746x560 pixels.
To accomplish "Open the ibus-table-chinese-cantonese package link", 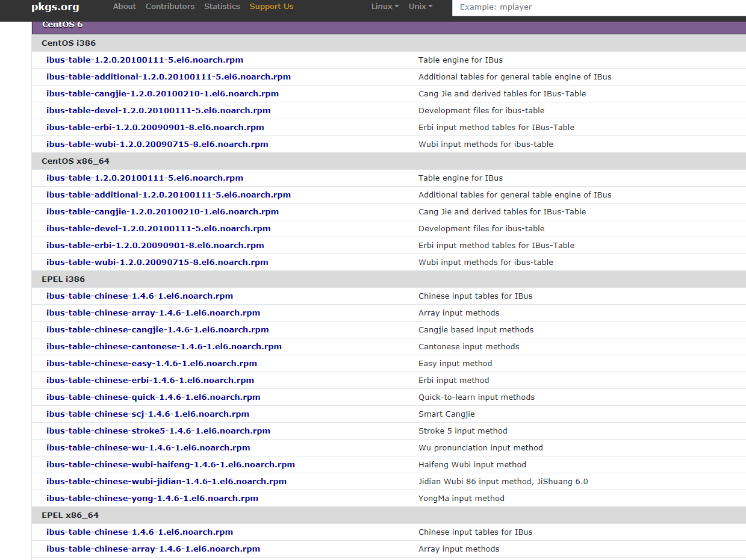I will [x=163, y=346].
